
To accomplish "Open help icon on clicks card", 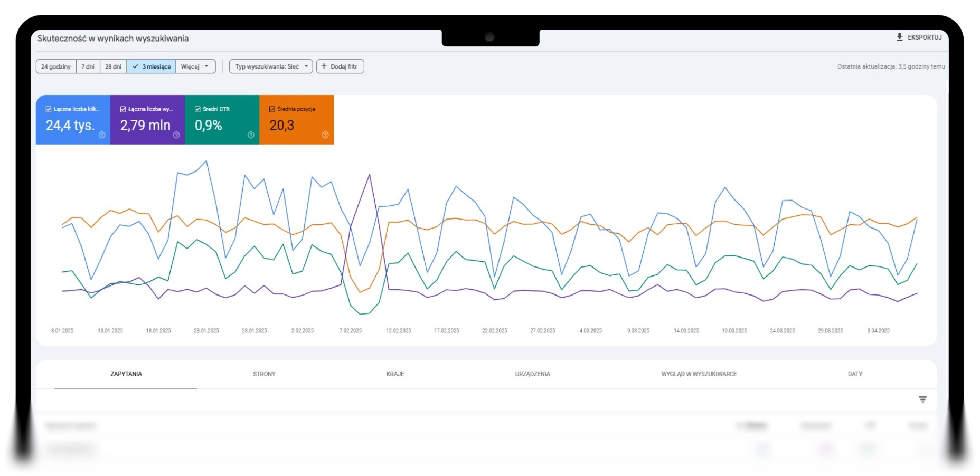I will (102, 135).
